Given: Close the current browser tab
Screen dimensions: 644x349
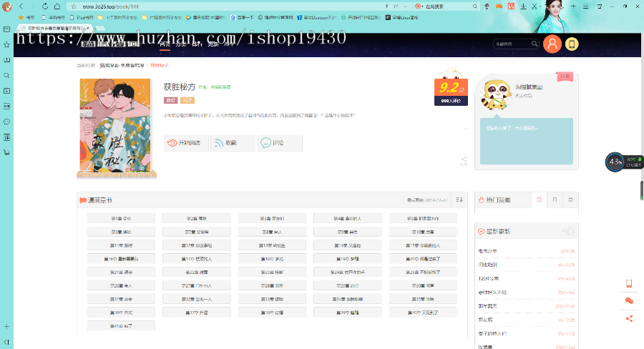Looking at the screenshot, I should click(87, 28).
